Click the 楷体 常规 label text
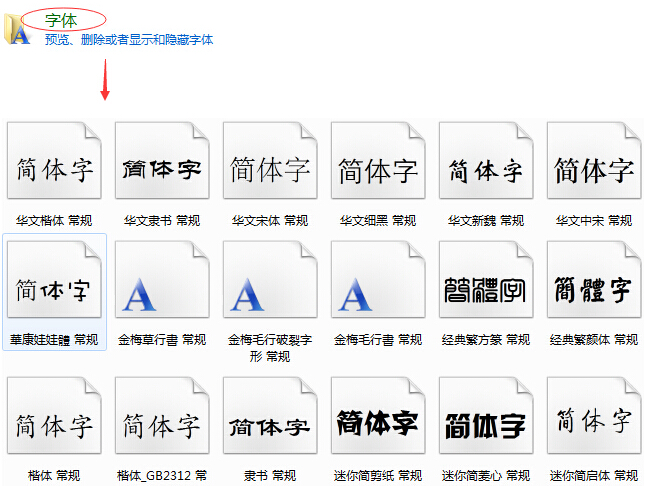This screenshot has height=486, width=645. (54, 476)
